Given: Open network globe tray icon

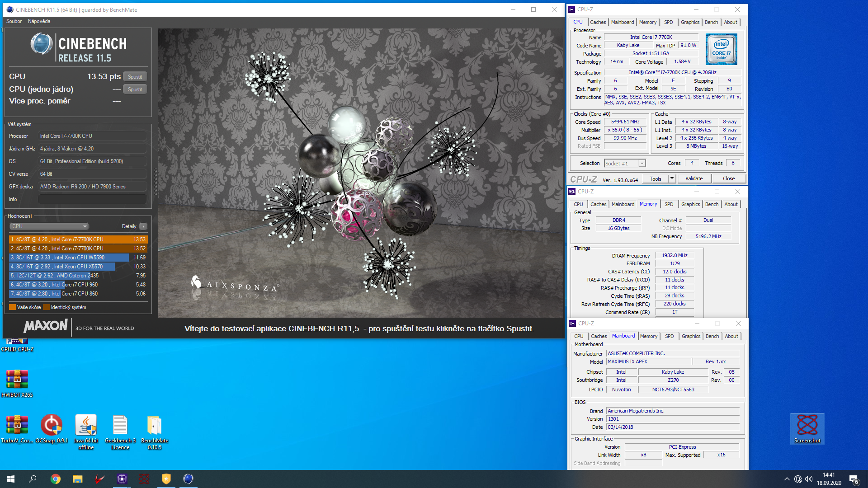Looking at the screenshot, I should pos(798,479).
